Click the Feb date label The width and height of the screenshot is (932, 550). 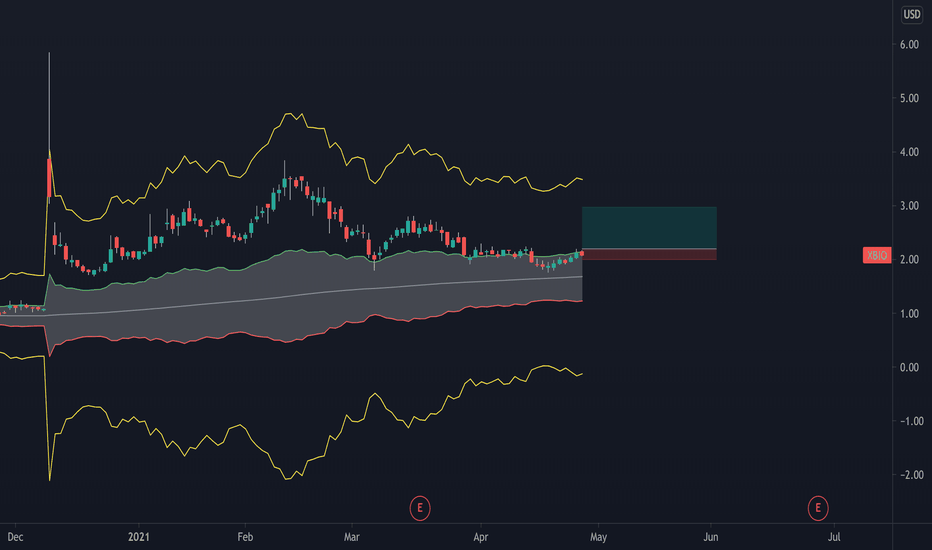pos(245,537)
